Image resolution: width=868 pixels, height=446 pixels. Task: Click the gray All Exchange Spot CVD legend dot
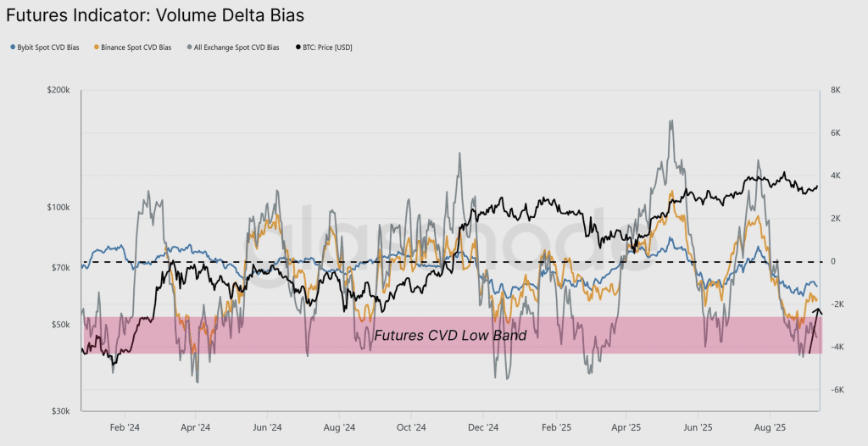point(190,47)
